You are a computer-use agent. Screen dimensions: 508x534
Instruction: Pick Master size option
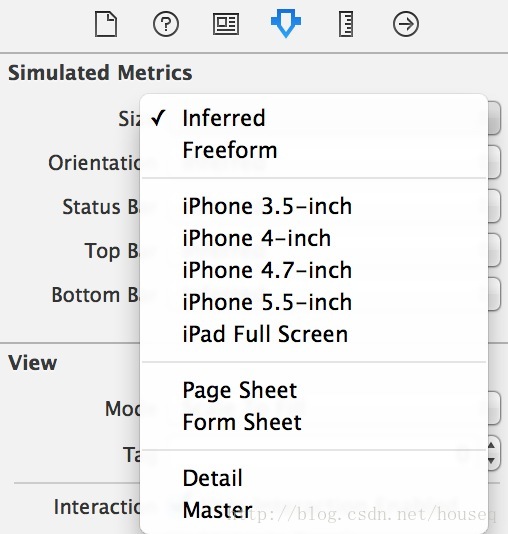(x=314, y=509)
